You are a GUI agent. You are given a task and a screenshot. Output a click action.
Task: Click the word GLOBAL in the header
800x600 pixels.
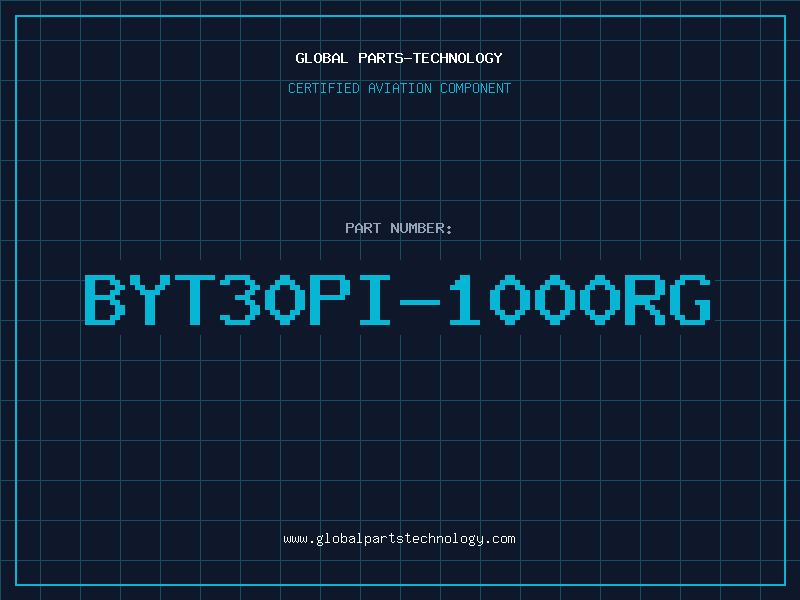point(321,58)
